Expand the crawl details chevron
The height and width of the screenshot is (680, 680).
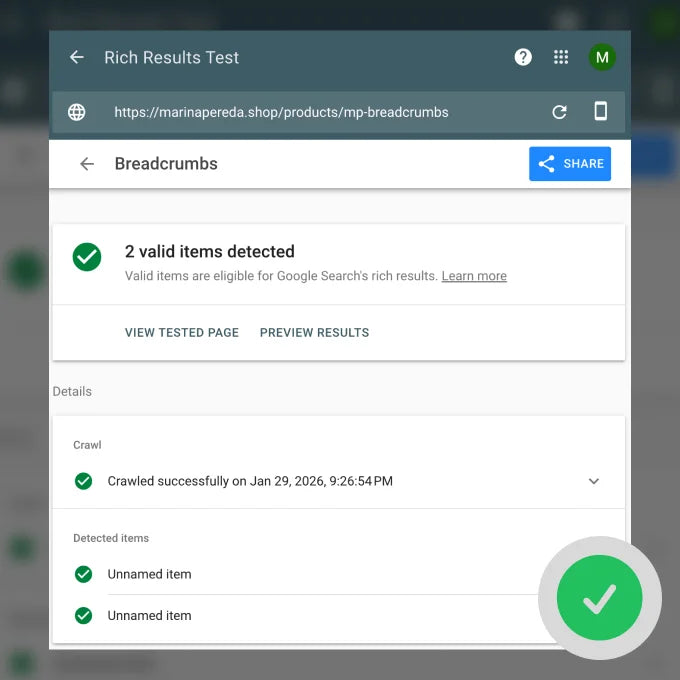pyautogui.click(x=593, y=481)
